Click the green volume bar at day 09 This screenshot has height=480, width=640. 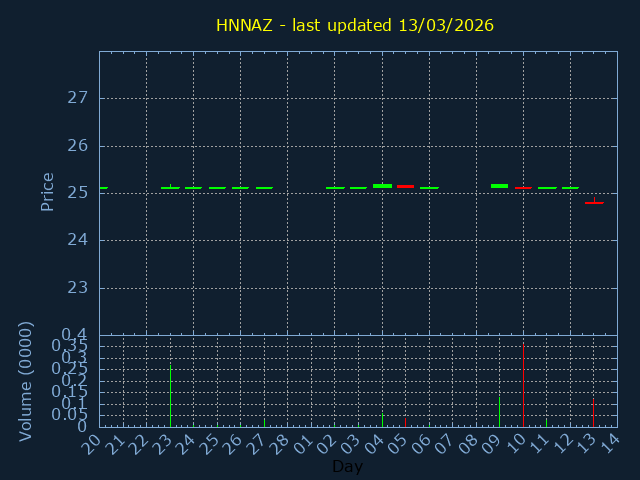click(499, 412)
